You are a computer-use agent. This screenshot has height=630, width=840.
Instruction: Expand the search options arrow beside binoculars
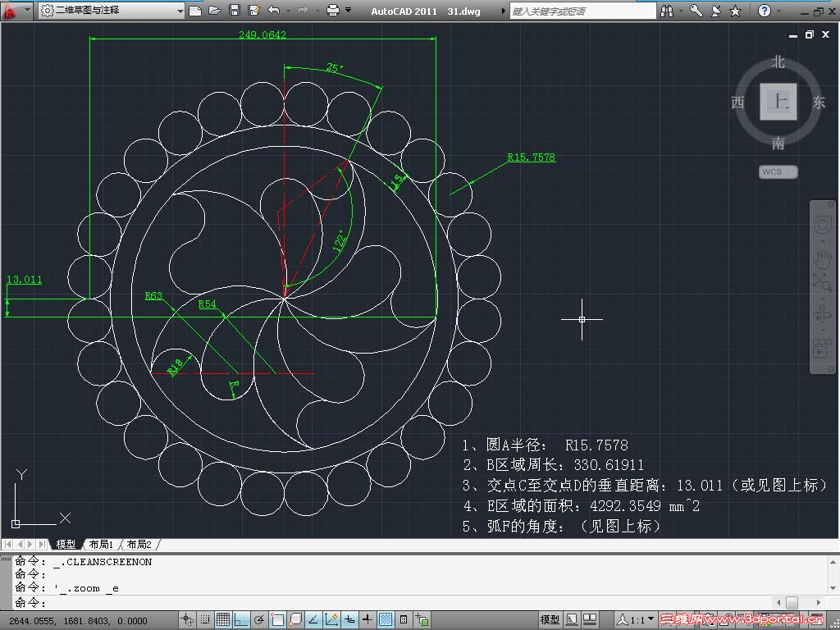(680, 11)
